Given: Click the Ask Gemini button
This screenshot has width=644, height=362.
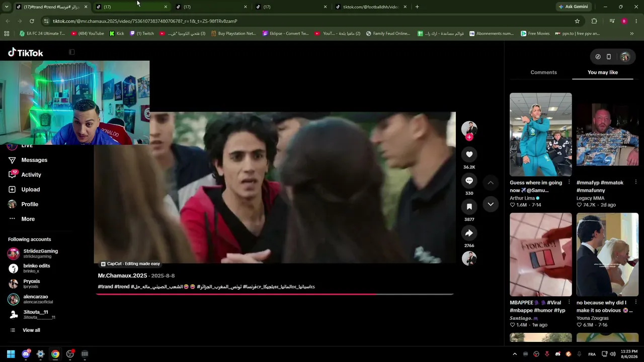Looking at the screenshot, I should [x=573, y=7].
